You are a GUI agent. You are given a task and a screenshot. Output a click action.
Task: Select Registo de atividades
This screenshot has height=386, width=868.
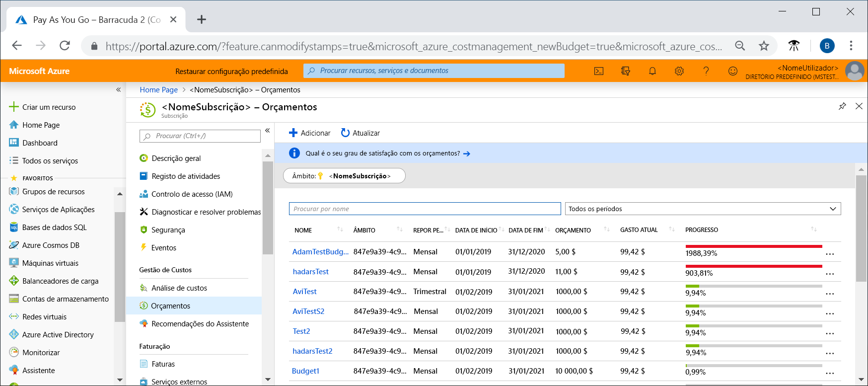coord(180,176)
